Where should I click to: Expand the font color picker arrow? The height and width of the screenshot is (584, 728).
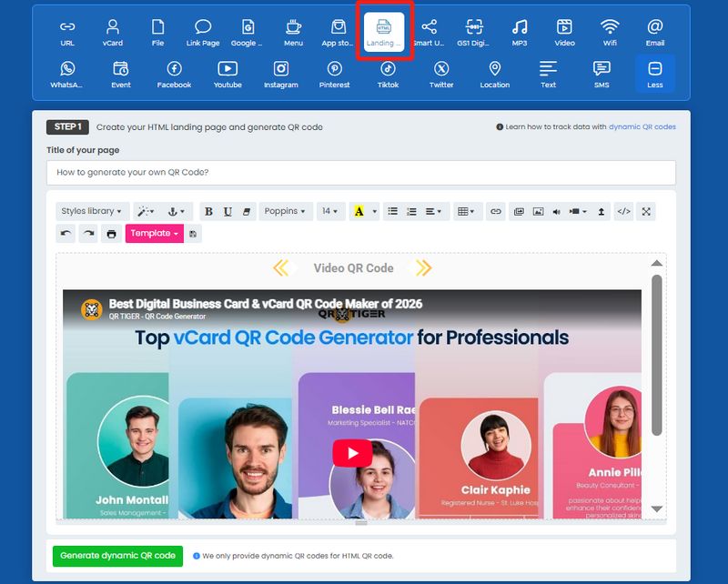tap(375, 212)
